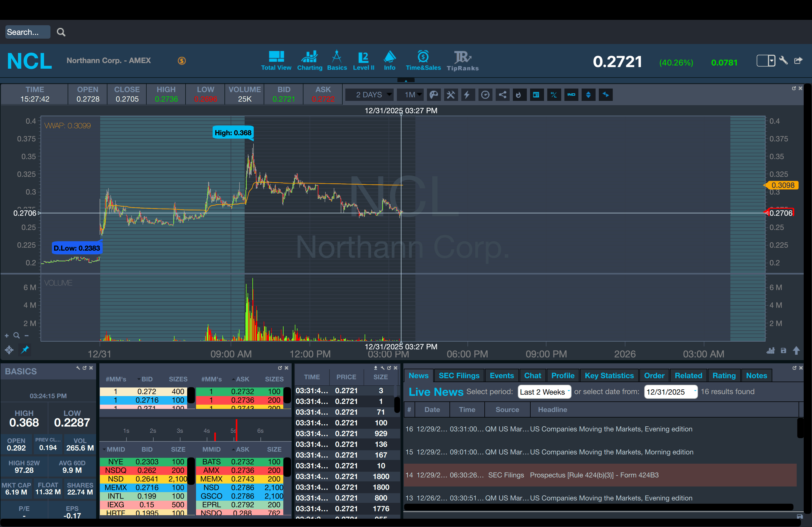Select the Key Statistics tab
Screen dimensions: 812x527
click(x=609, y=375)
